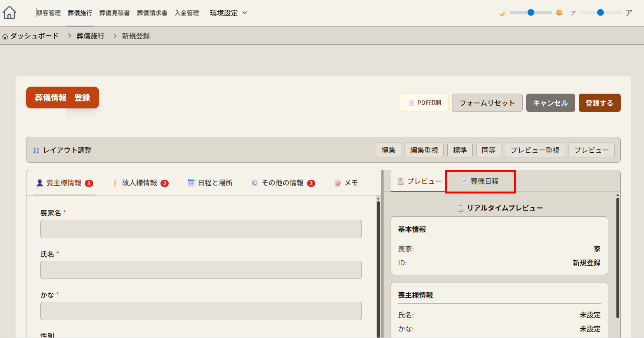Click the レイアウト調整 grid icon
The height and width of the screenshot is (338, 644).
coord(36,150)
